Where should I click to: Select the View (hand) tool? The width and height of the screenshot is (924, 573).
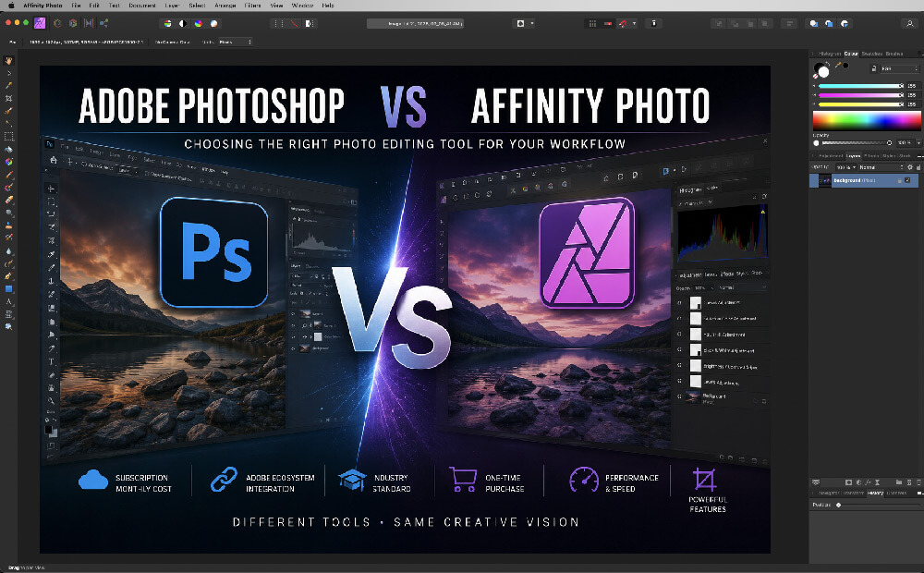(x=8, y=60)
